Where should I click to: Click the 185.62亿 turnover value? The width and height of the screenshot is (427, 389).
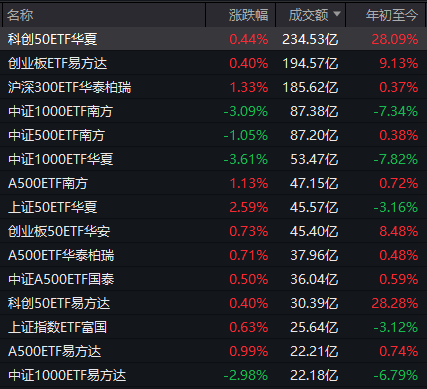coord(310,87)
